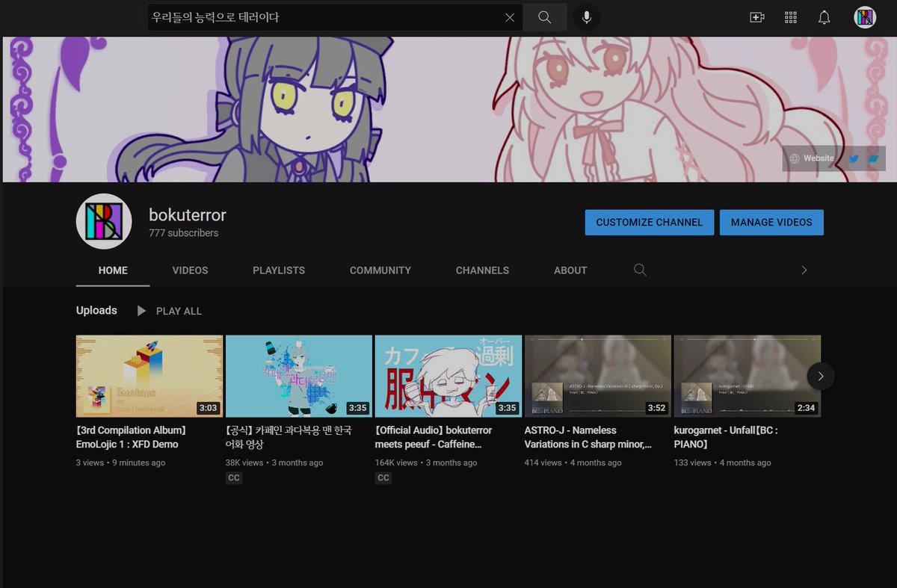Open title '[Official Audio] bokuterror meets peeuf'
This screenshot has height=588, width=897.
434,437
